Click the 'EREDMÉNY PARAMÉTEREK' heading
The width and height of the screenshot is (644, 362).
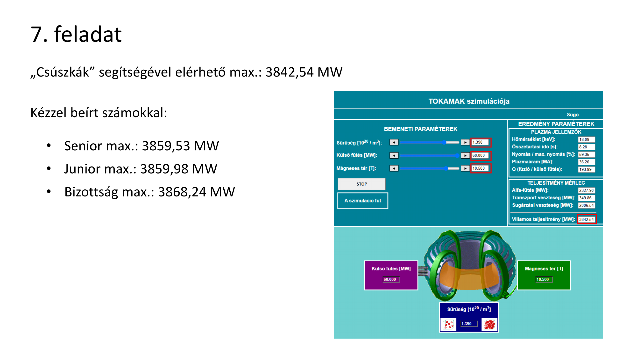[x=556, y=124]
